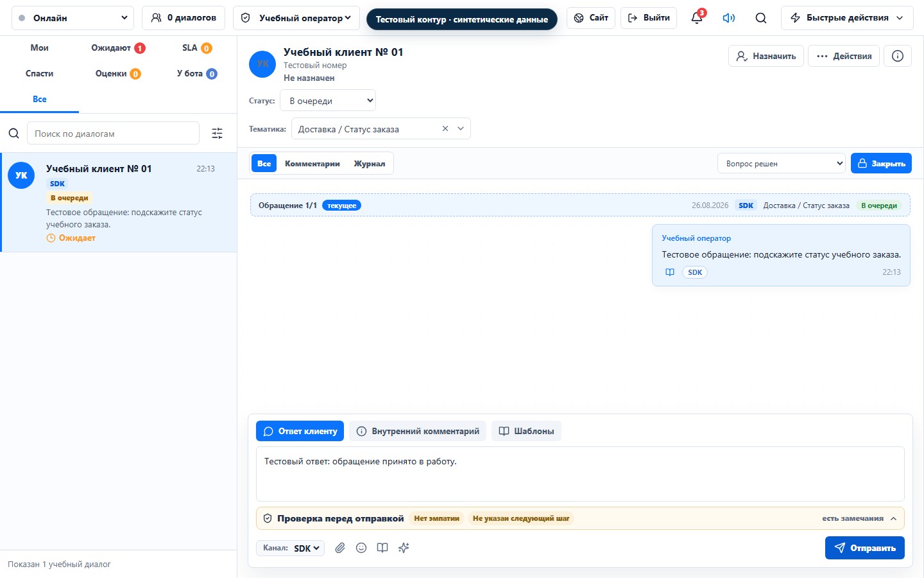Click the Тестовый контур banner
Viewport: 924px width, 578px height.
point(462,19)
